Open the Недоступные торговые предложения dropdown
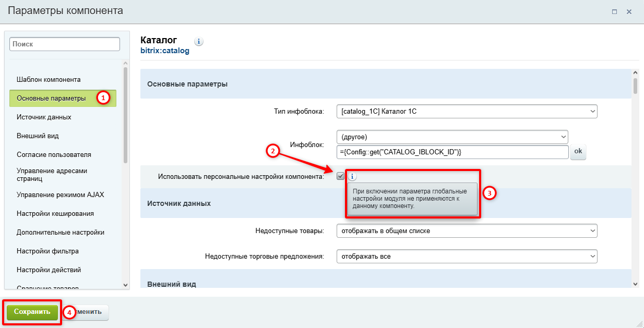The width and height of the screenshot is (644, 328). [x=467, y=257]
